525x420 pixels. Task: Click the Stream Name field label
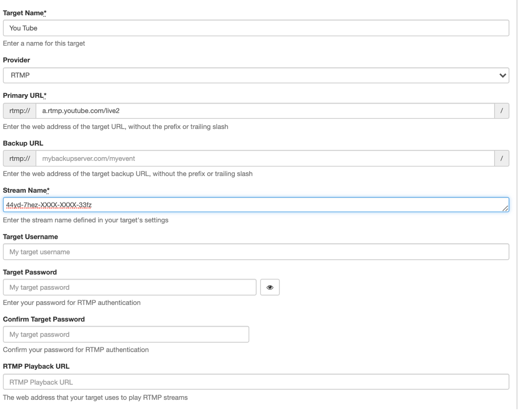click(26, 191)
